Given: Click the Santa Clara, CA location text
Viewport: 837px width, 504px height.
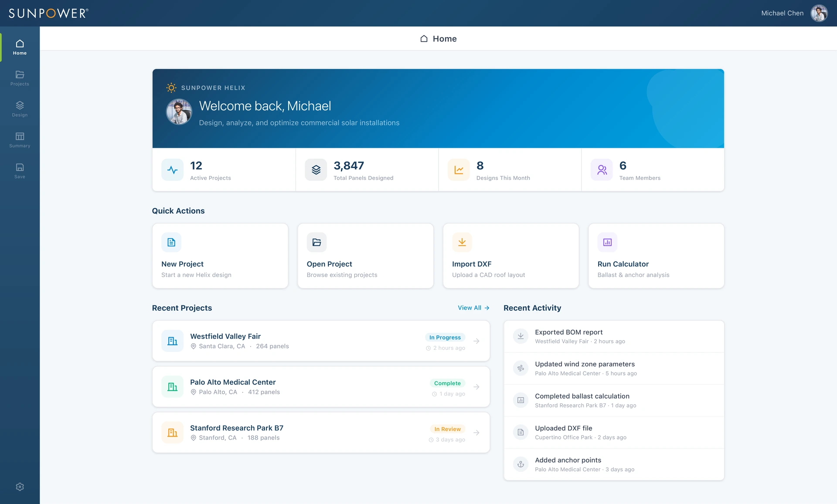Looking at the screenshot, I should (x=222, y=346).
